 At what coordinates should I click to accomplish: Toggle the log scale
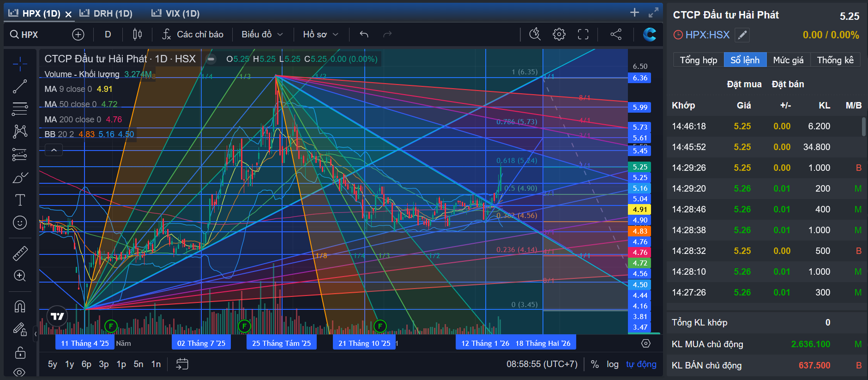(613, 364)
